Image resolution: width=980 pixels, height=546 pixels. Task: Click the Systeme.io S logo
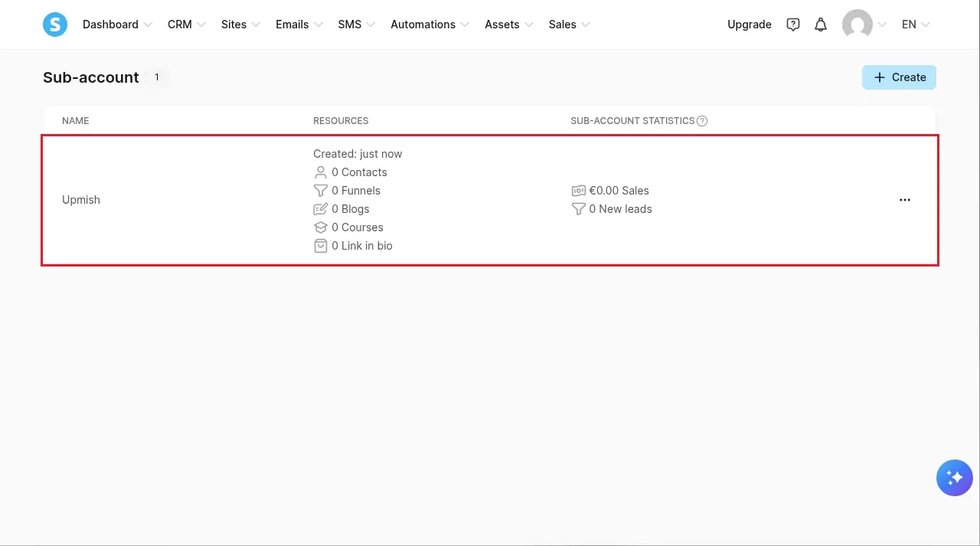[x=55, y=25]
